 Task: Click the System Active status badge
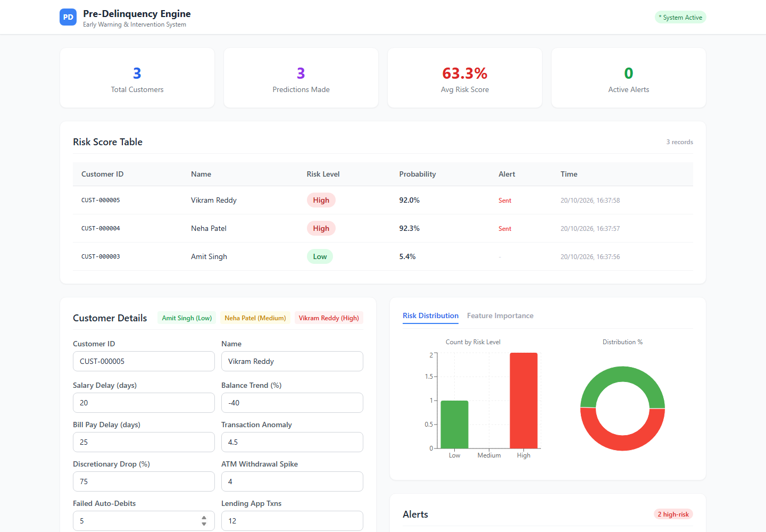click(x=680, y=18)
